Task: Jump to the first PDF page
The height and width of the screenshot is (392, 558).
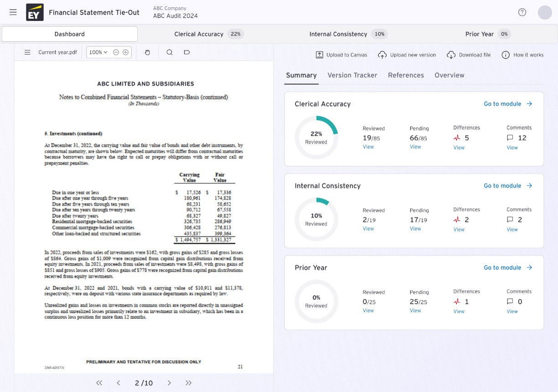Action: [99, 383]
